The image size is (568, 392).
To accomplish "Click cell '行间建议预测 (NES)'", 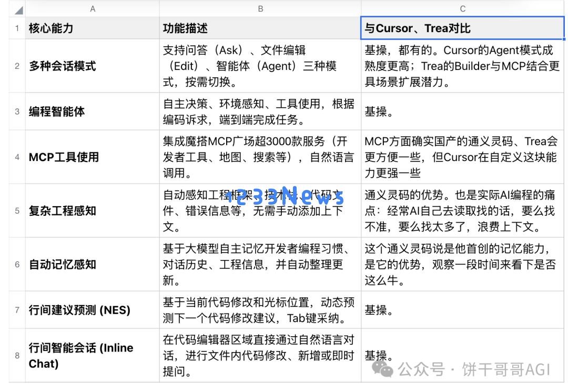I will coord(93,310).
